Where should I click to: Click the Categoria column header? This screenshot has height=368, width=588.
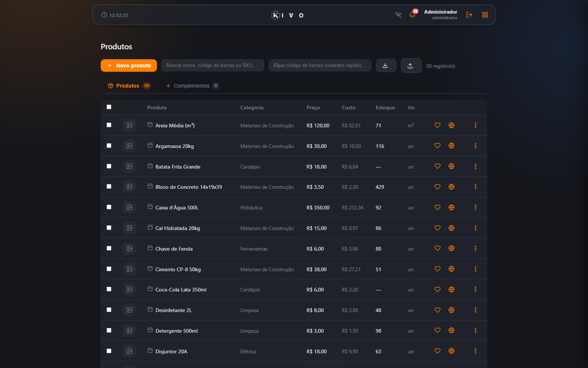252,107
